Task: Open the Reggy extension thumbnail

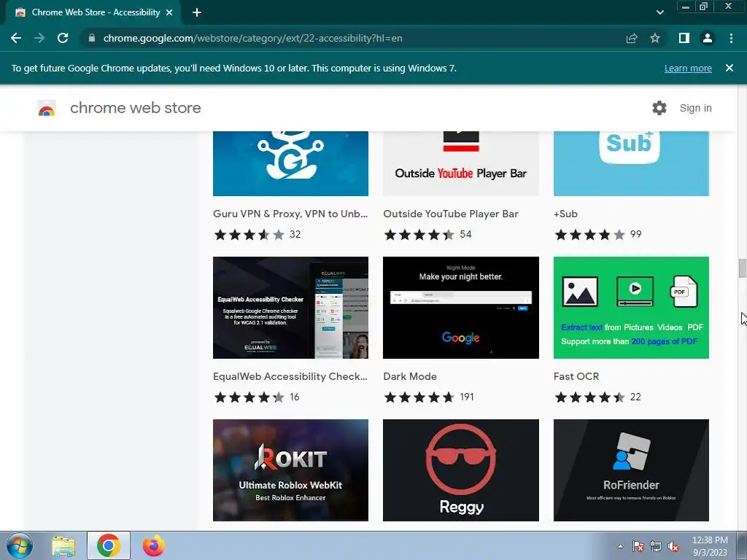Action: pyautogui.click(x=461, y=470)
